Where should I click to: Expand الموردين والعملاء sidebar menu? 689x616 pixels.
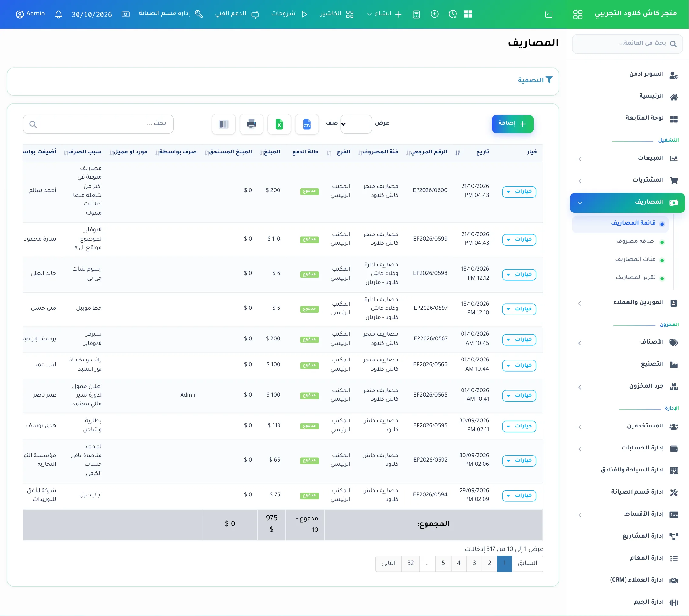(x=627, y=303)
